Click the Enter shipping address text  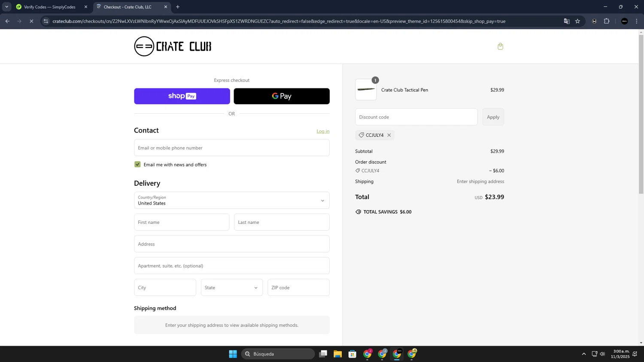click(480, 181)
